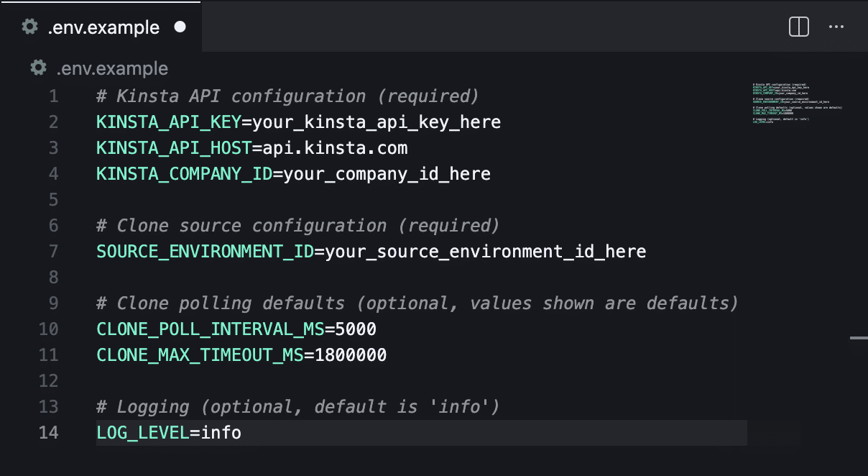The height and width of the screenshot is (476, 868).
Task: Click the '# Logging (optional...)' comment line
Action: click(x=298, y=407)
